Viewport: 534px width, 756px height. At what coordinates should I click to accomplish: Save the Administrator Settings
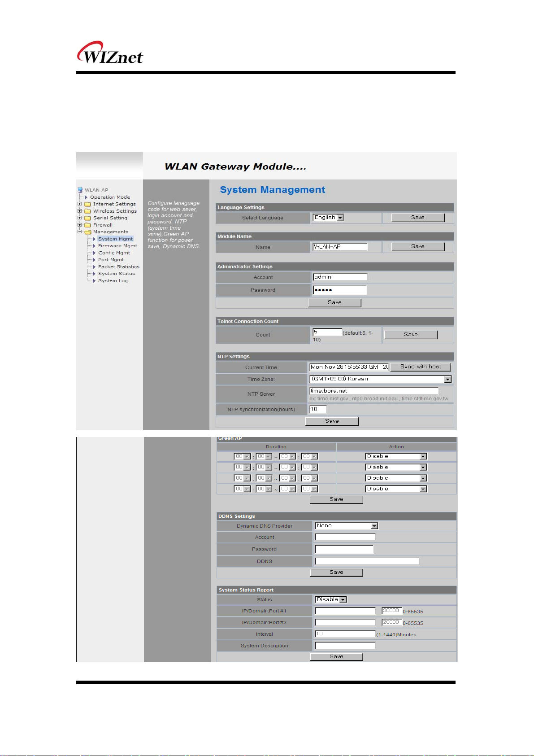point(334,303)
